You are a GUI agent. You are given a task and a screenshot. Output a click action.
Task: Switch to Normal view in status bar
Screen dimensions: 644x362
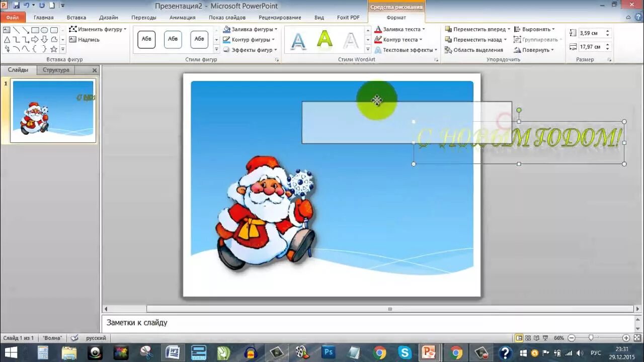(519, 338)
